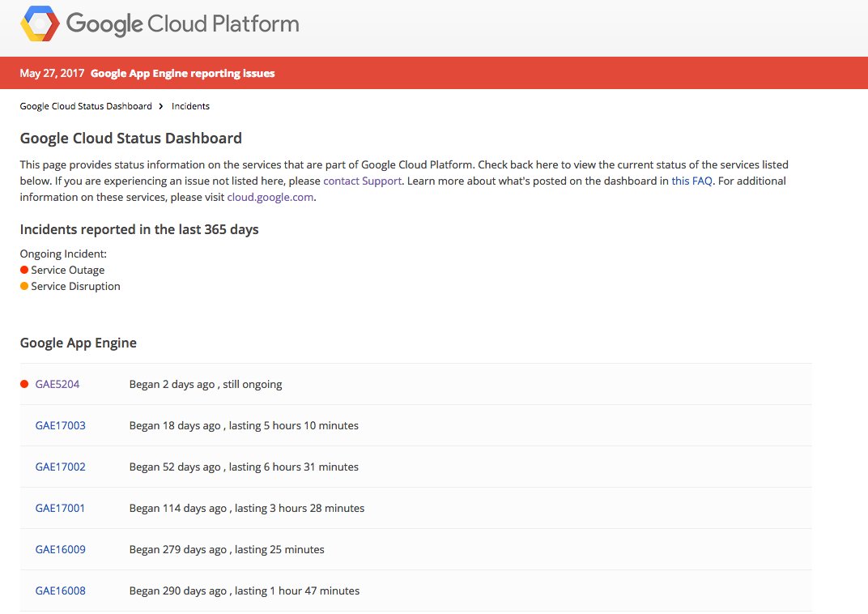
Task: Click the Service Outage legend label
Action: click(67, 271)
